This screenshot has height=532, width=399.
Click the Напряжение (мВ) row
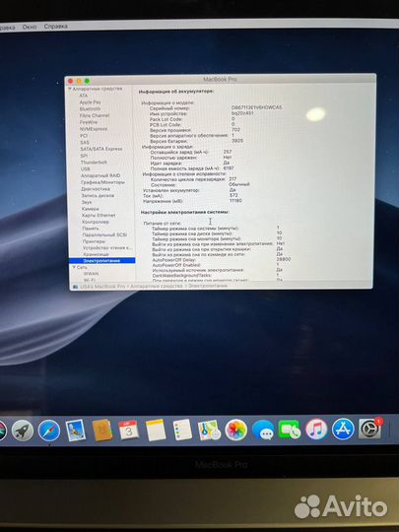tap(193, 201)
